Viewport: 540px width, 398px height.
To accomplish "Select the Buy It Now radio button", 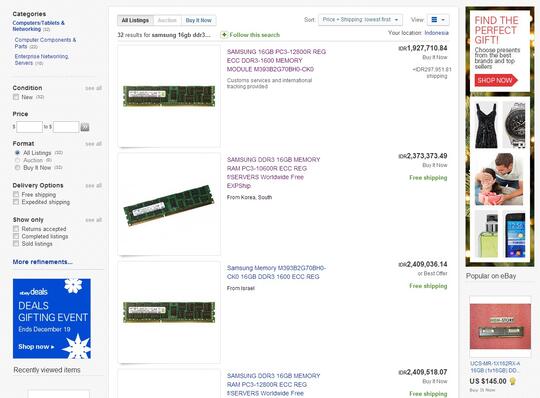I will pyautogui.click(x=17, y=168).
